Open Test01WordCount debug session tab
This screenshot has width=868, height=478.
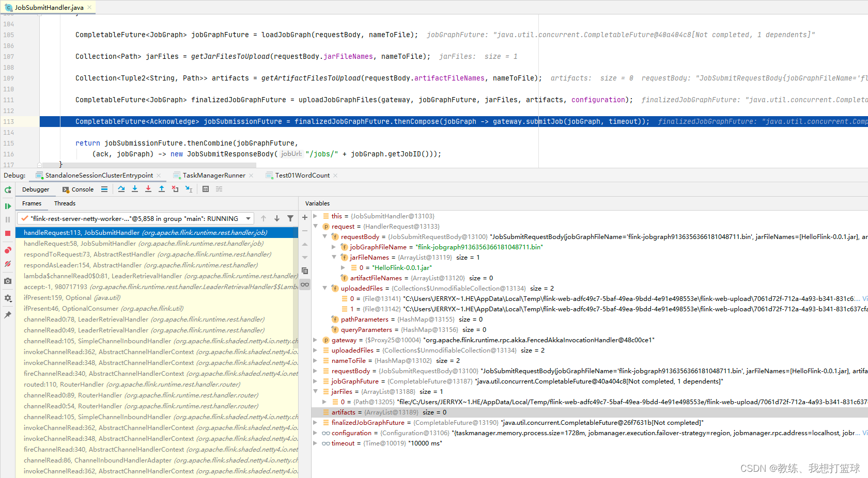coord(302,176)
